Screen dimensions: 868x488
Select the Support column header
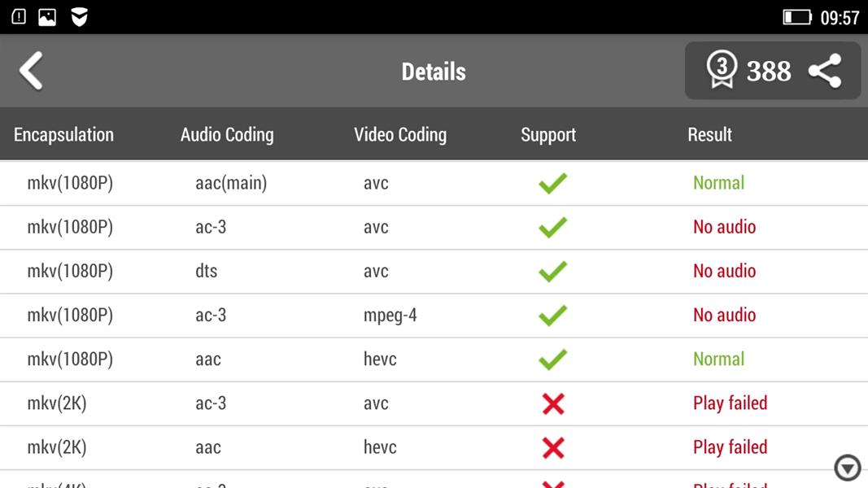tap(548, 134)
